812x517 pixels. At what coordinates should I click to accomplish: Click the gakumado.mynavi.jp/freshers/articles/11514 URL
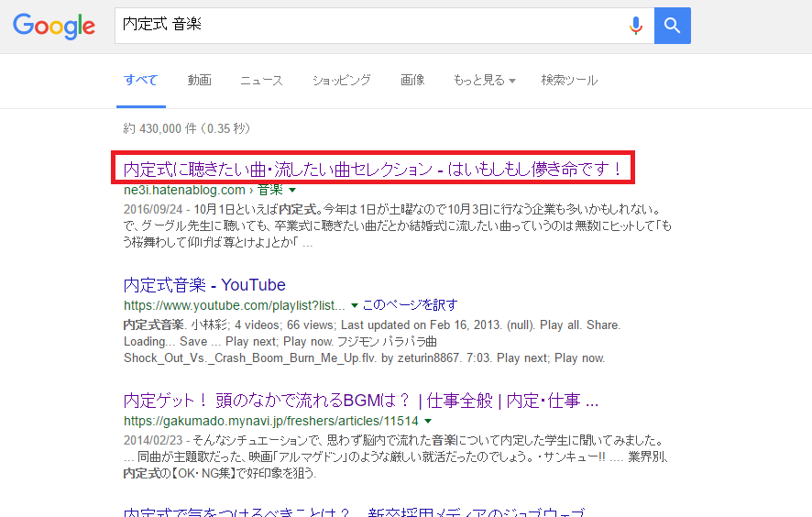[x=271, y=421]
